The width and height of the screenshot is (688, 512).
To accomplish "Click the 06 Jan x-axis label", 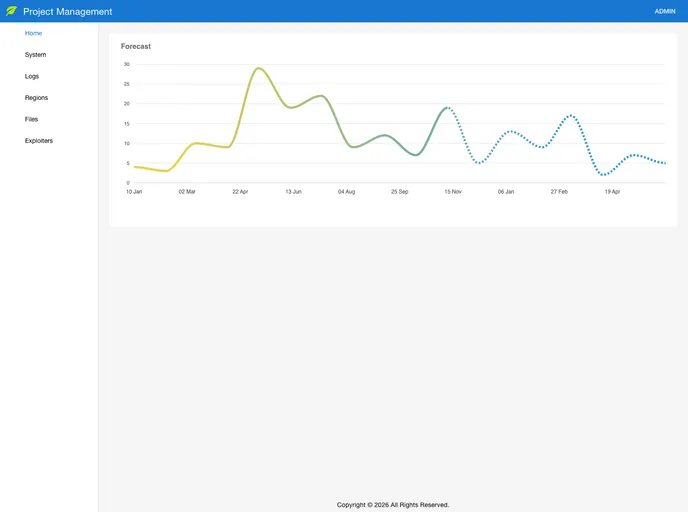I will (x=506, y=192).
